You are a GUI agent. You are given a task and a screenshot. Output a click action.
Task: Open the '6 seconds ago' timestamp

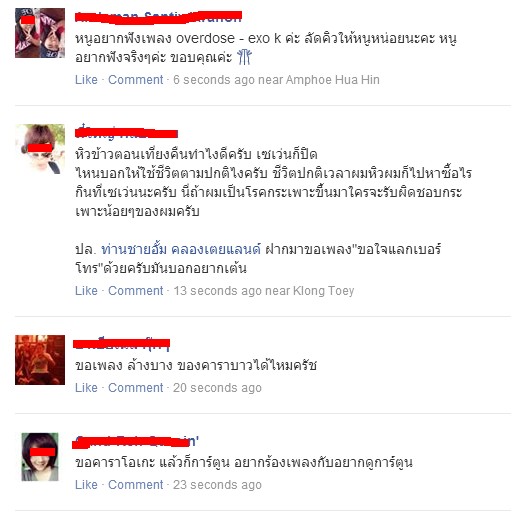point(214,80)
